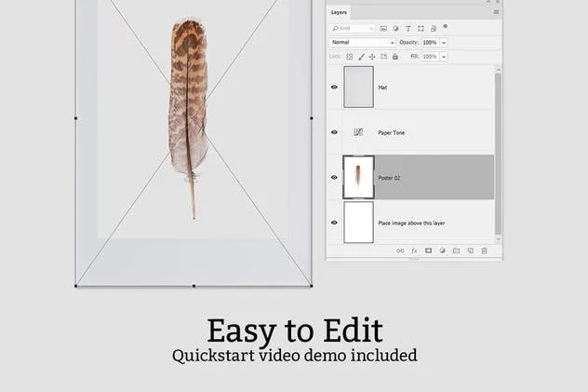Expand the Fill percentage dropdown

coord(443,57)
